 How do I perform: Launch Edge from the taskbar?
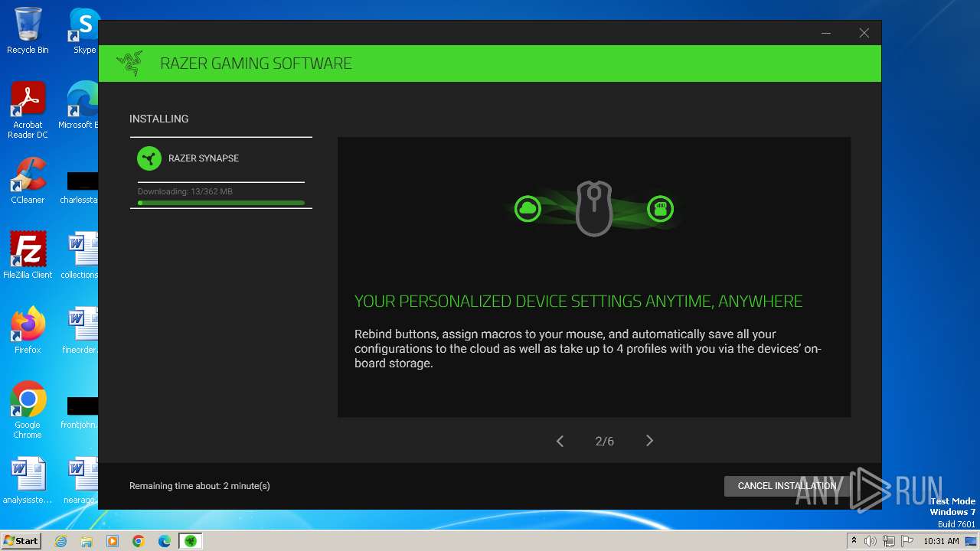(x=165, y=541)
